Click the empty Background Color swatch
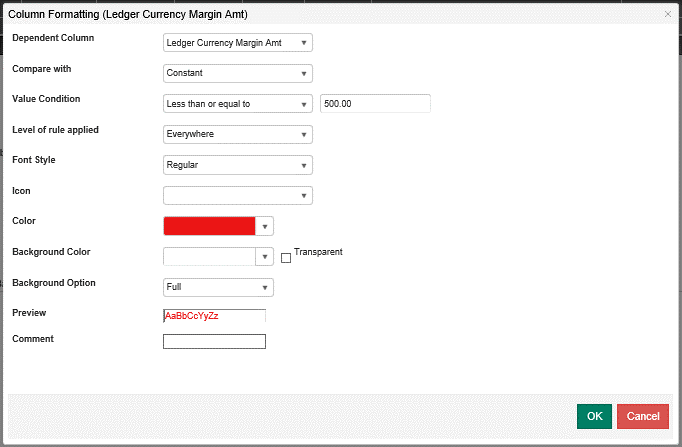Viewport: 682px width, 447px height. click(209, 257)
